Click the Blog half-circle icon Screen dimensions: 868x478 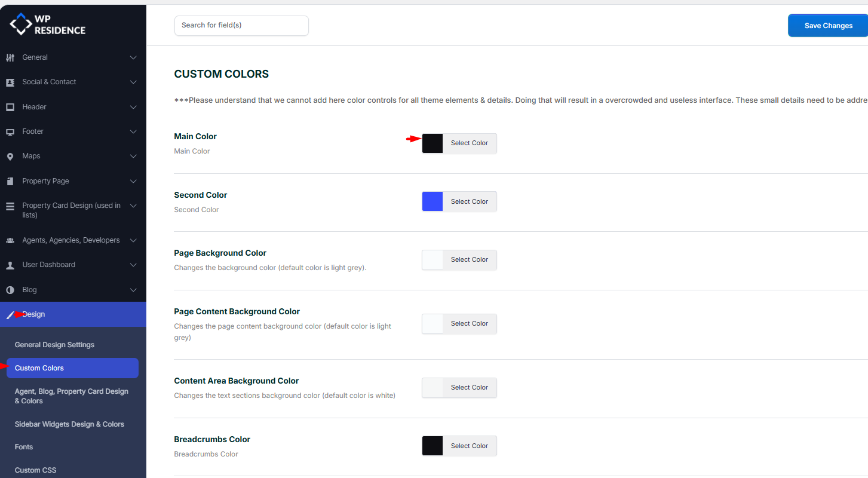coord(10,290)
